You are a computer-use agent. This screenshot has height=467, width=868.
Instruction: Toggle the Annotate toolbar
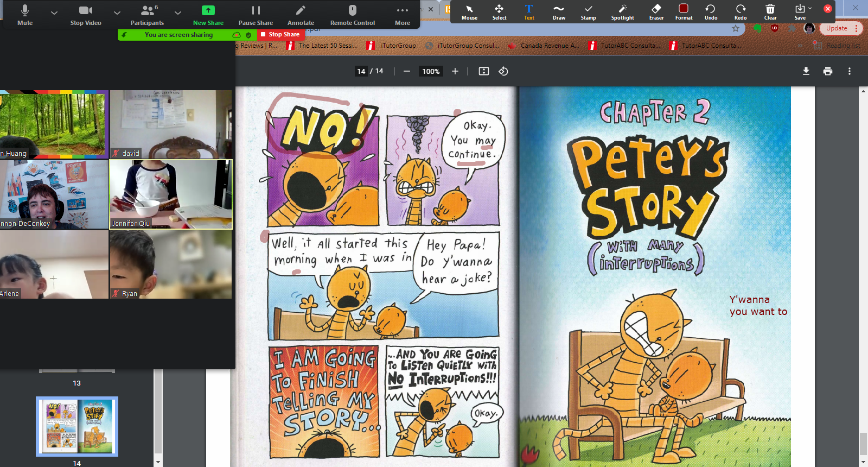tap(301, 15)
